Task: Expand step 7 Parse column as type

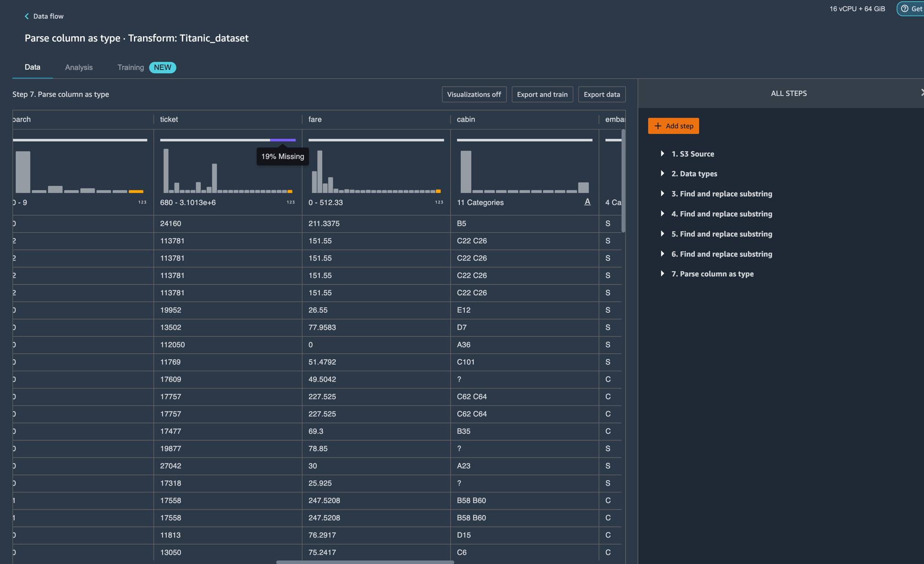Action: tap(662, 274)
